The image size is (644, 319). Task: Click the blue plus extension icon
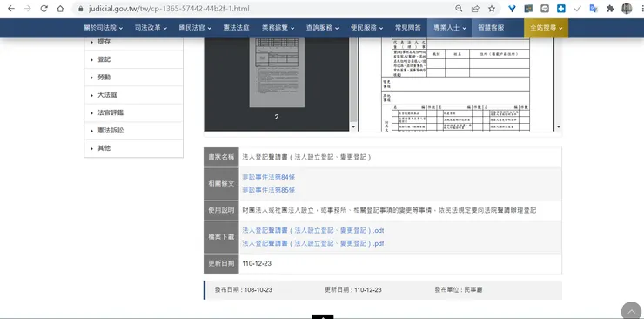561,9
